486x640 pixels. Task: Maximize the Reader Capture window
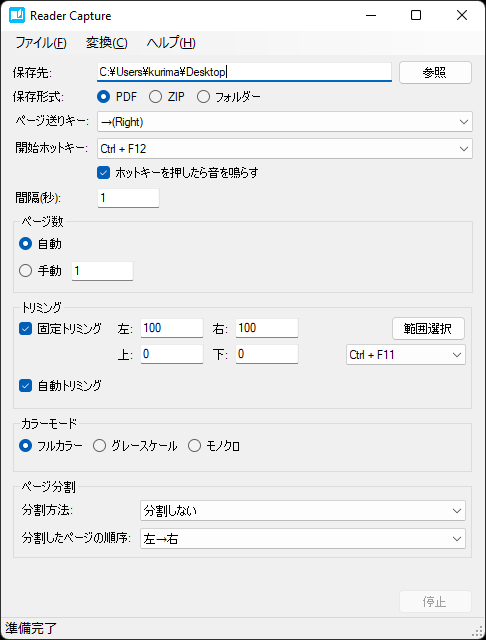(416, 16)
